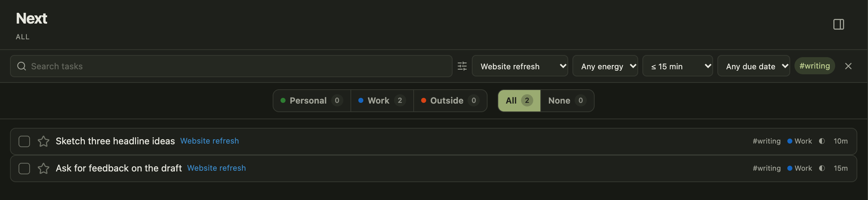Open Website refresh link on Sketch task

[x=210, y=141]
